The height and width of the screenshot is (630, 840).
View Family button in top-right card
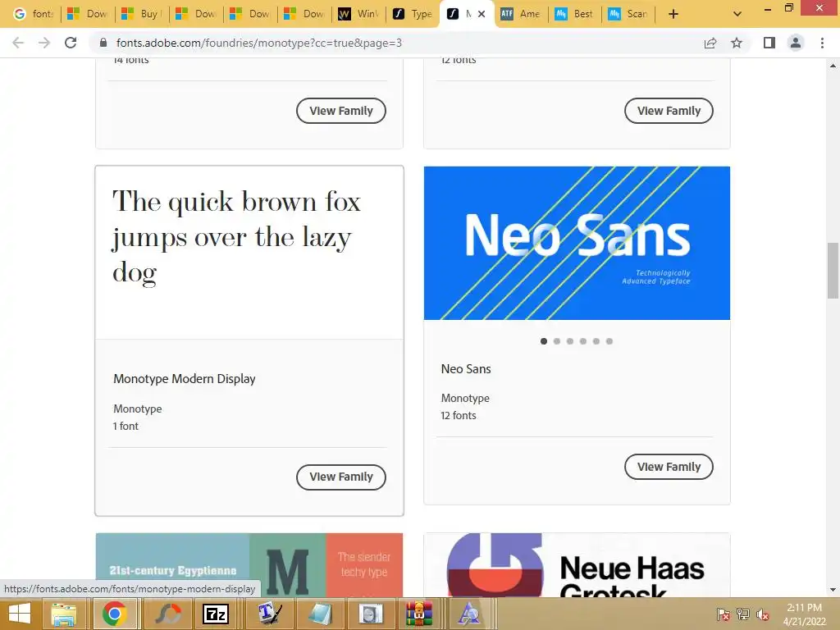[x=669, y=111]
